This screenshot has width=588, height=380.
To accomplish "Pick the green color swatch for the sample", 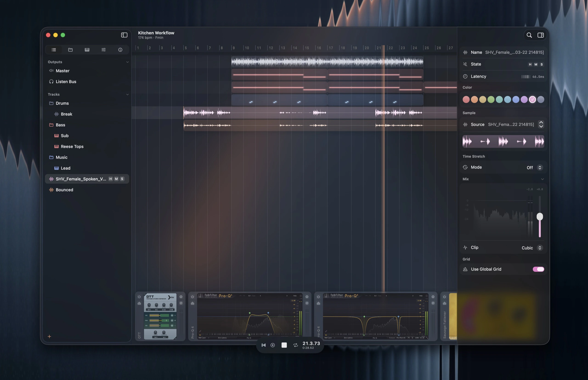I will (491, 100).
